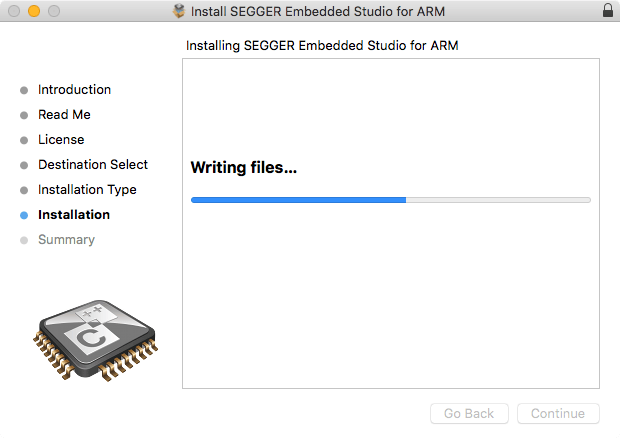This screenshot has height=438, width=620.
Task: Click the "Writing files..." status text
Action: pos(244,168)
